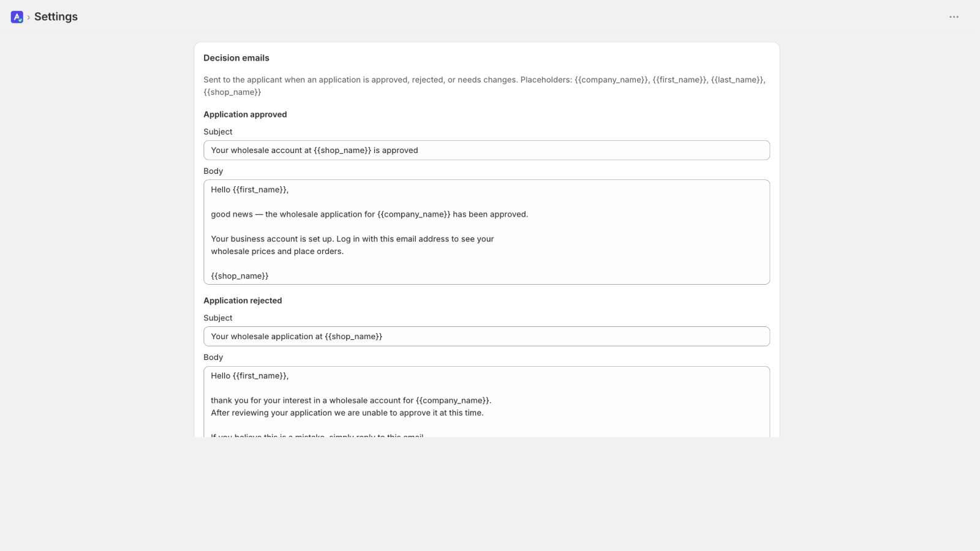Screen dimensions: 980x551
Task: Focus the Application rejected Subject field
Action: click(x=486, y=336)
